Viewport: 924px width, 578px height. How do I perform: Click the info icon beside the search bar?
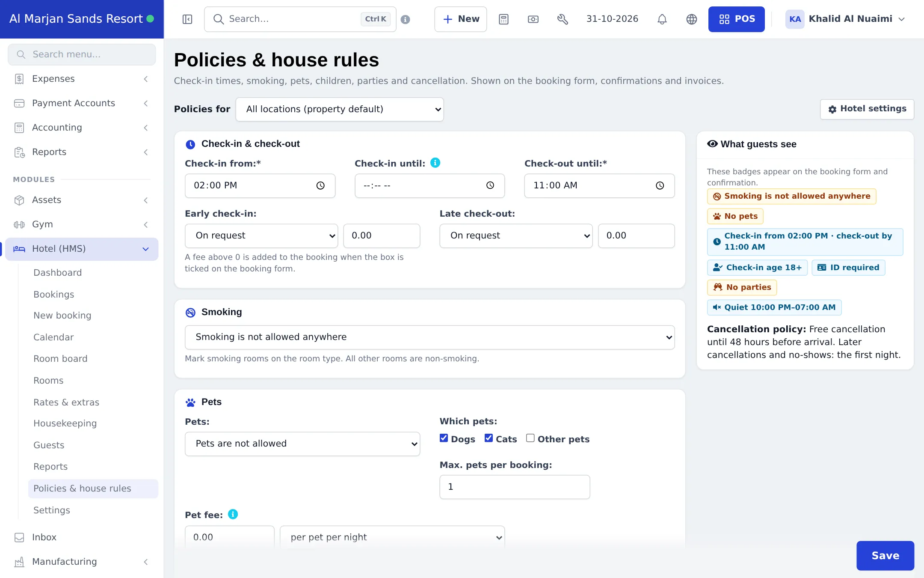pyautogui.click(x=406, y=19)
